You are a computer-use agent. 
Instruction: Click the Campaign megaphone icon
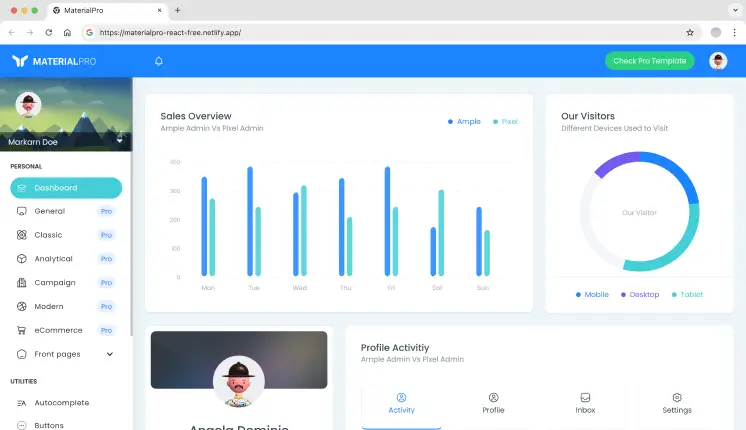click(22, 283)
